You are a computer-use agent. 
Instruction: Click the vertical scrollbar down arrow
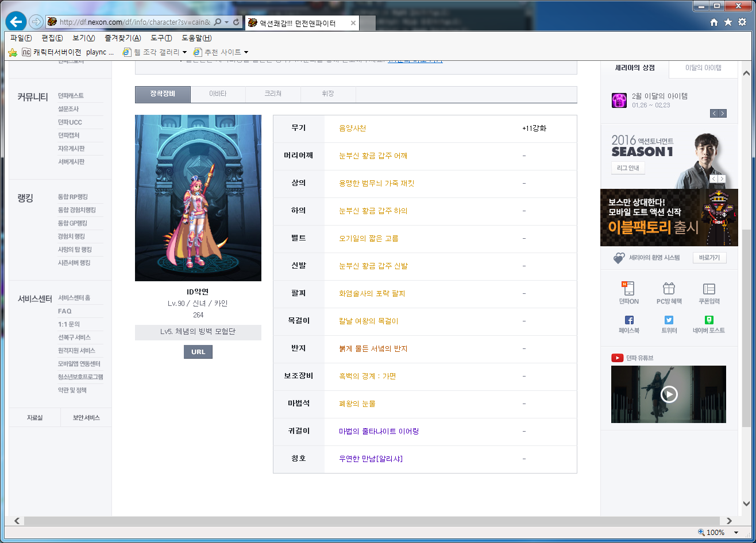(746, 503)
